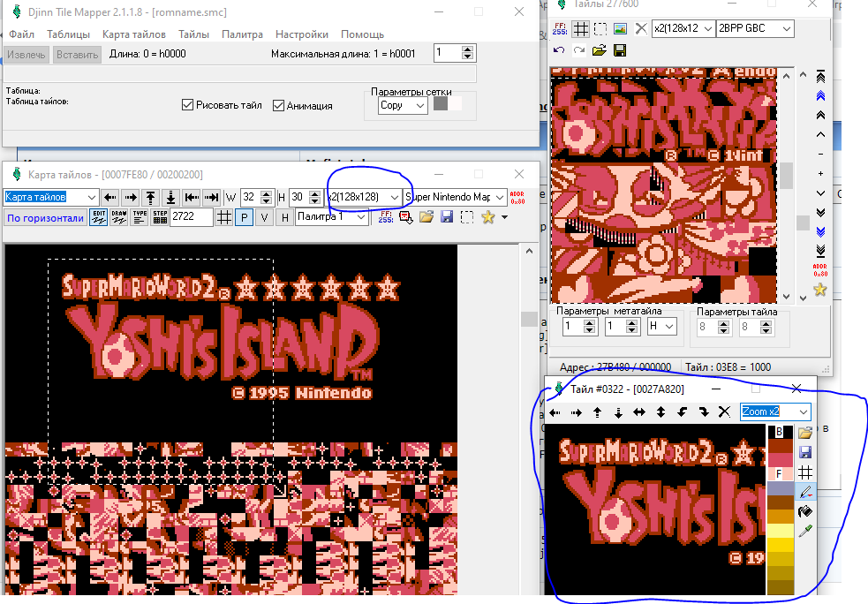The image size is (868, 604).
Task: Click the max length number field
Action: [x=448, y=53]
